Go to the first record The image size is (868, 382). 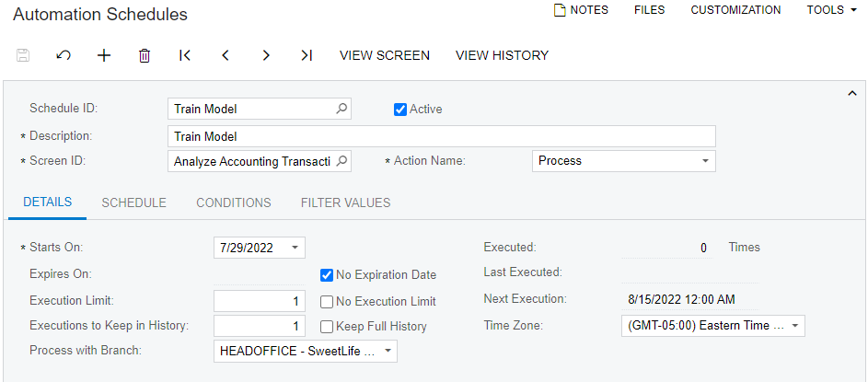(x=185, y=55)
